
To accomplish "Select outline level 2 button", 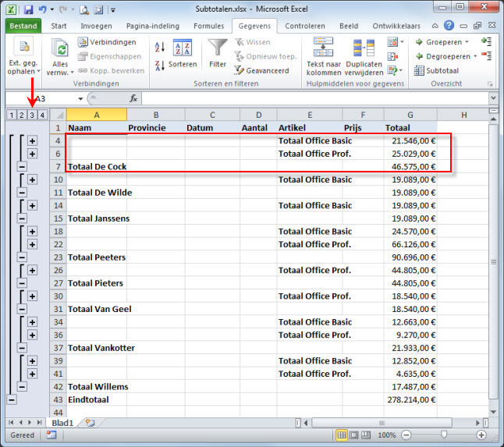I will (x=22, y=115).
